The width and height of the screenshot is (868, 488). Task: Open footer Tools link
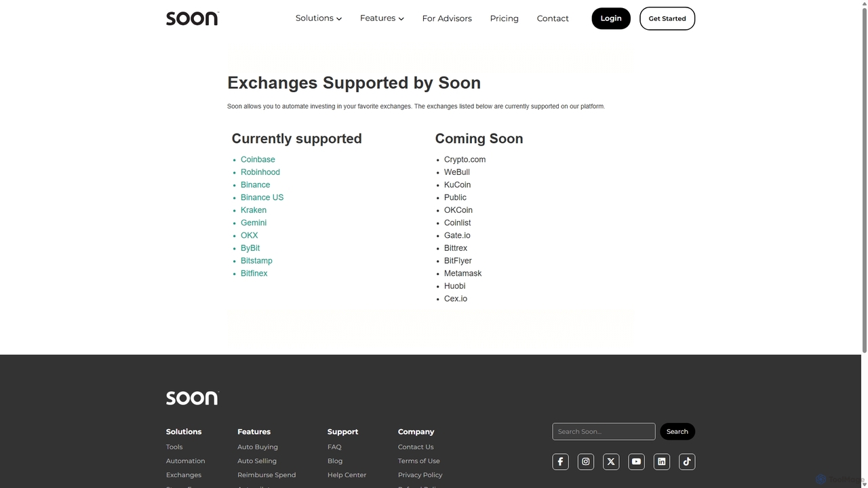click(174, 447)
